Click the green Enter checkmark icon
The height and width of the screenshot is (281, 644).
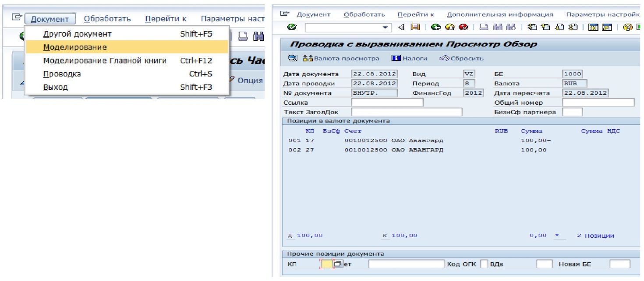click(x=292, y=27)
